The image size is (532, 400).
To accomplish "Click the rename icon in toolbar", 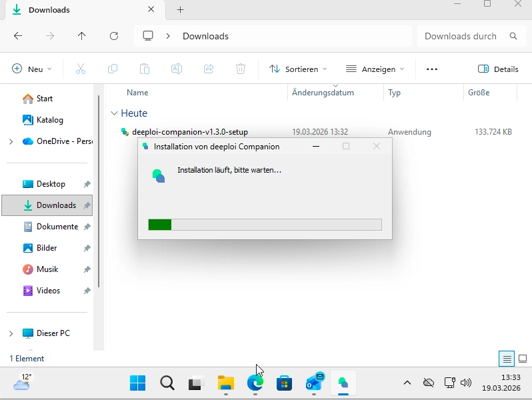I will pos(177,69).
